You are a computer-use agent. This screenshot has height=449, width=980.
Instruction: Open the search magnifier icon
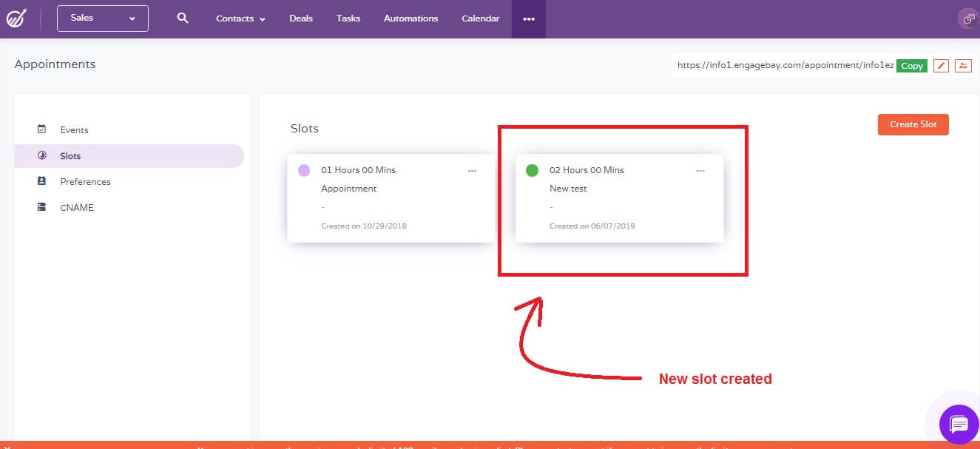[x=183, y=18]
